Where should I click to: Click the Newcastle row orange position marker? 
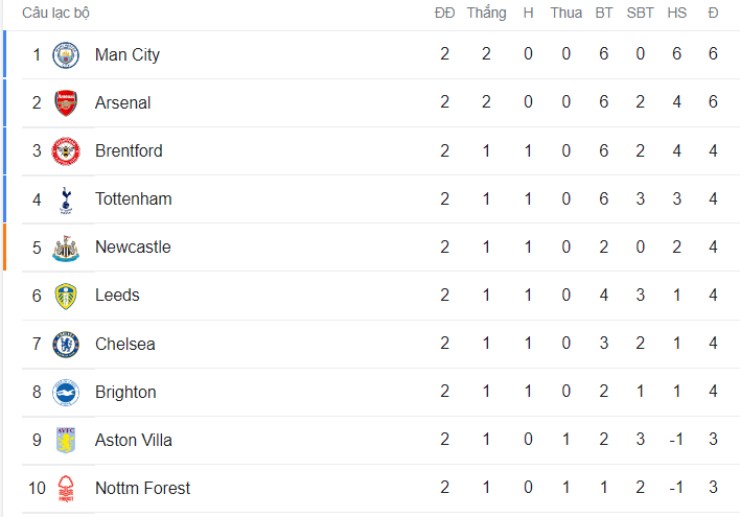[4, 247]
